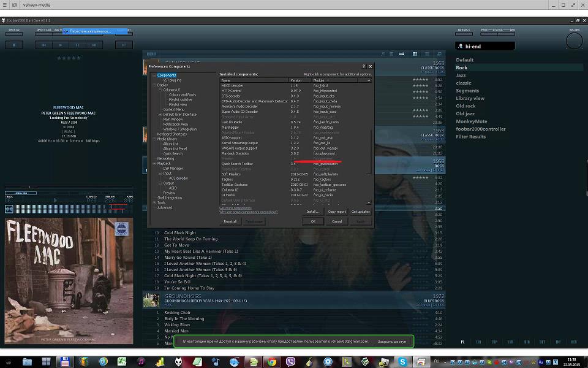Collapse the Display tree node
588x368 pixels.
154,85
